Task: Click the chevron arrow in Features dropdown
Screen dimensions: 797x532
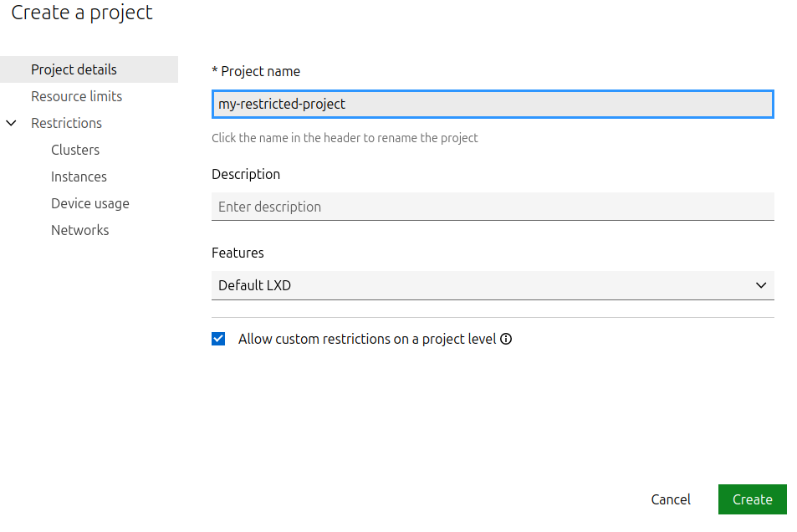Action: coord(760,285)
